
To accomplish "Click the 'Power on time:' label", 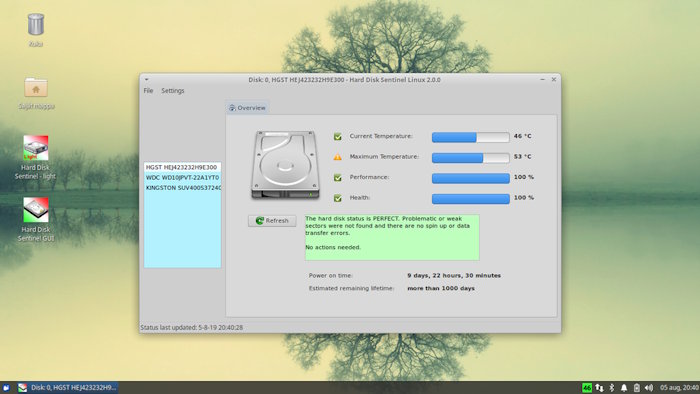I will pos(330,276).
